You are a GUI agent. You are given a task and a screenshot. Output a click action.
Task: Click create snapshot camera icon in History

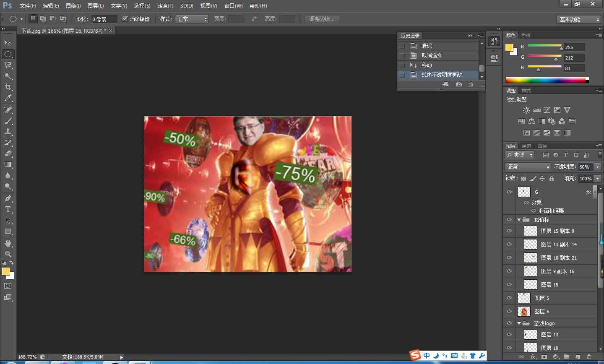459,84
